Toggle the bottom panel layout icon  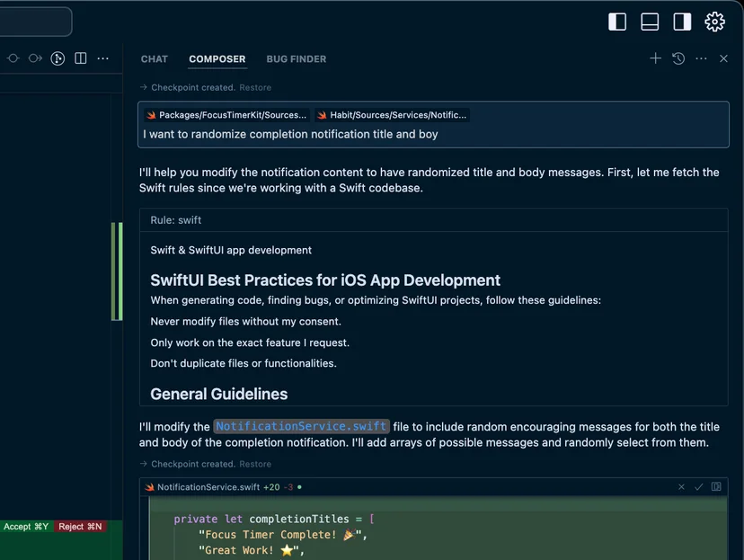point(650,22)
